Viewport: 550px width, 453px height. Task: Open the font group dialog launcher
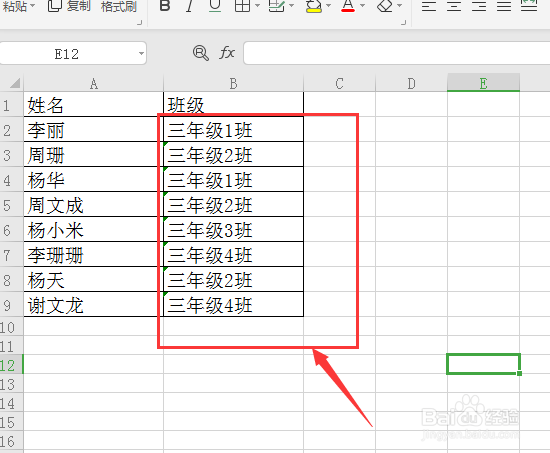click(403, 23)
